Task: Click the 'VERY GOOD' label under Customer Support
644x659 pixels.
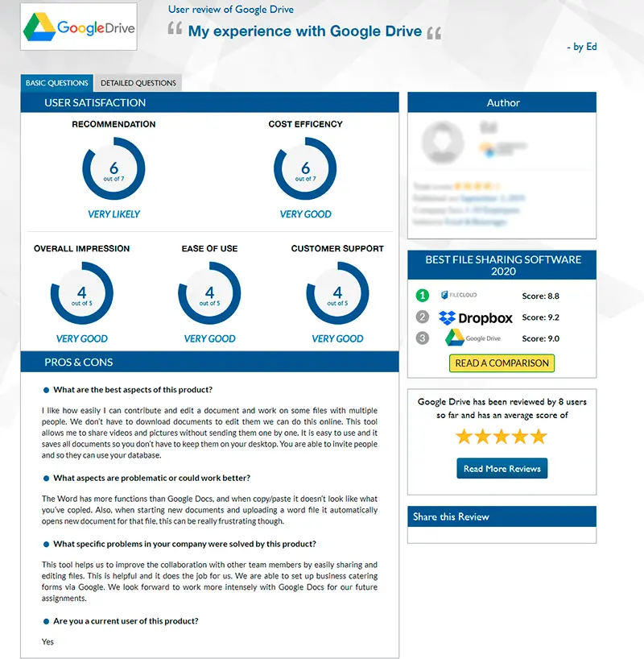Action: pyautogui.click(x=338, y=338)
